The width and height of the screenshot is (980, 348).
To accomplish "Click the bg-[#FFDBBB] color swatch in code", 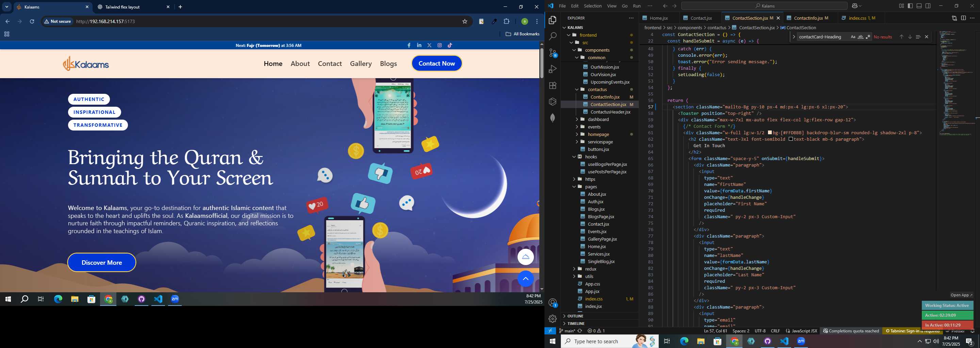I will pos(770,133).
